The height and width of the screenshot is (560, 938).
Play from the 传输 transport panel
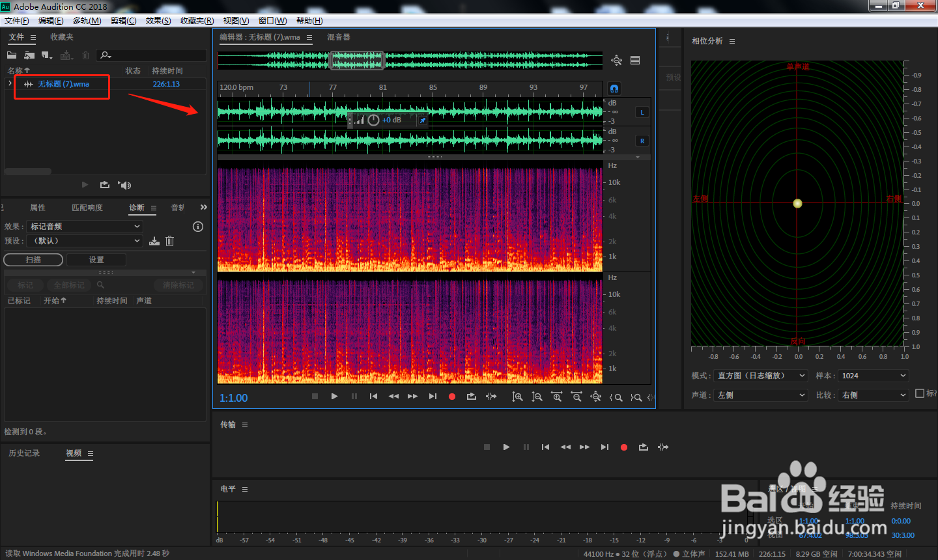(x=506, y=447)
